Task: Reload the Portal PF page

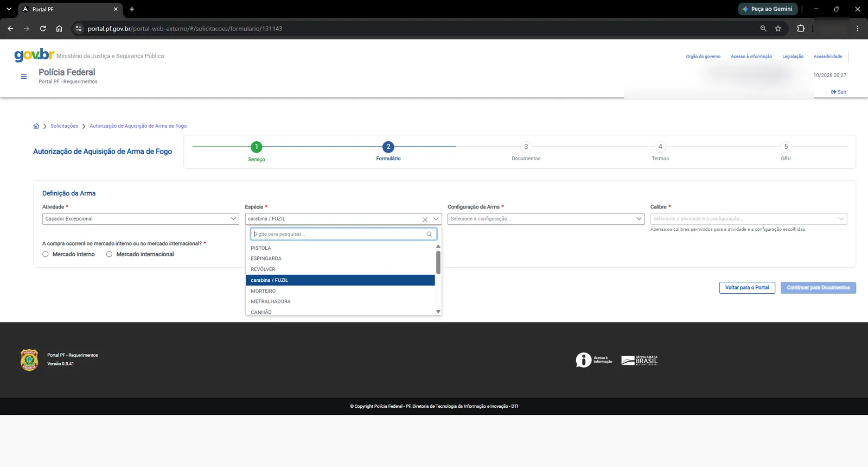Action: pyautogui.click(x=43, y=28)
